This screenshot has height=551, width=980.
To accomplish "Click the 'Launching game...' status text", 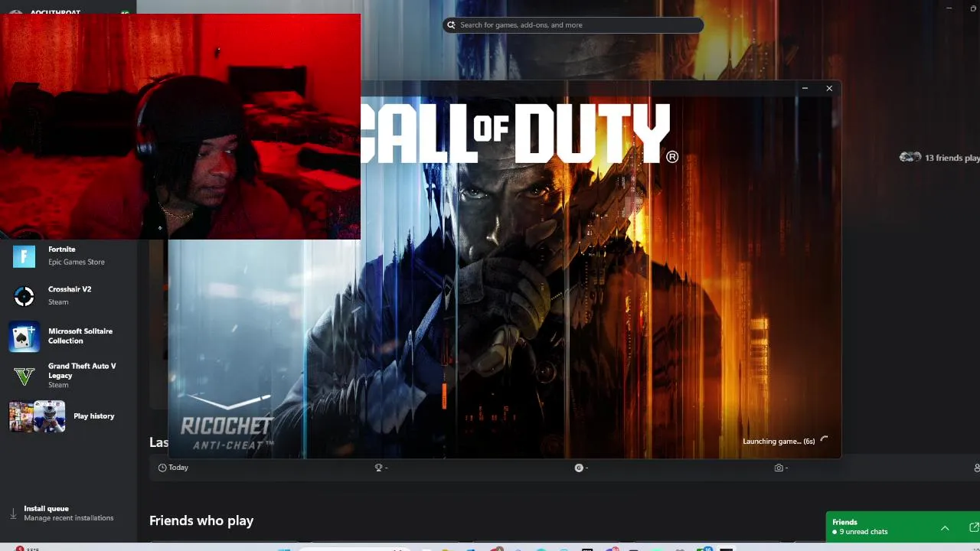I will (x=779, y=442).
